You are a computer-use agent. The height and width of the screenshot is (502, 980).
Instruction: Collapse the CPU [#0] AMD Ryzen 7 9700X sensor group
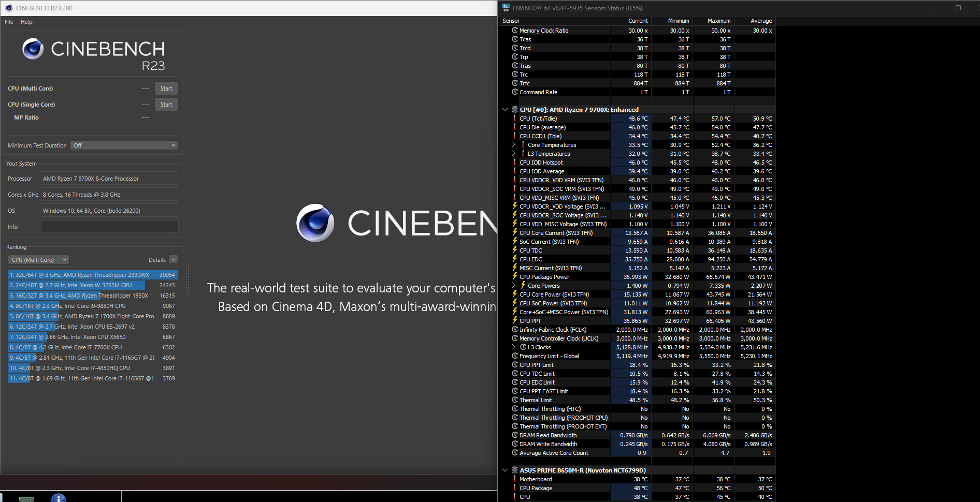point(505,109)
